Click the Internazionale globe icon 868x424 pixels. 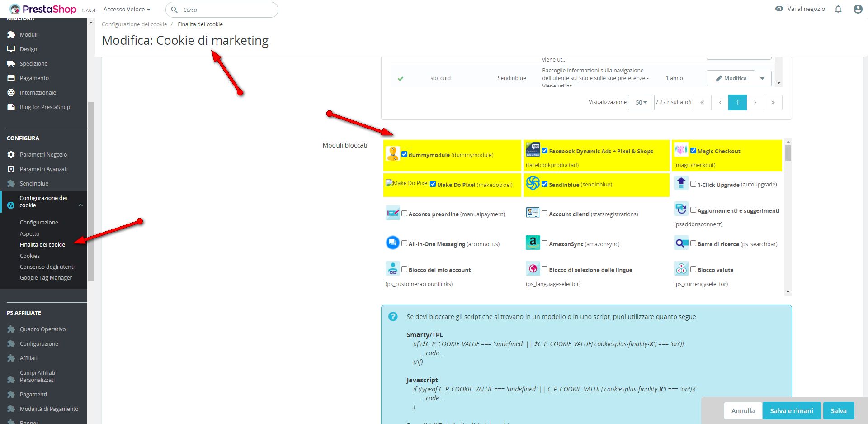coord(11,92)
